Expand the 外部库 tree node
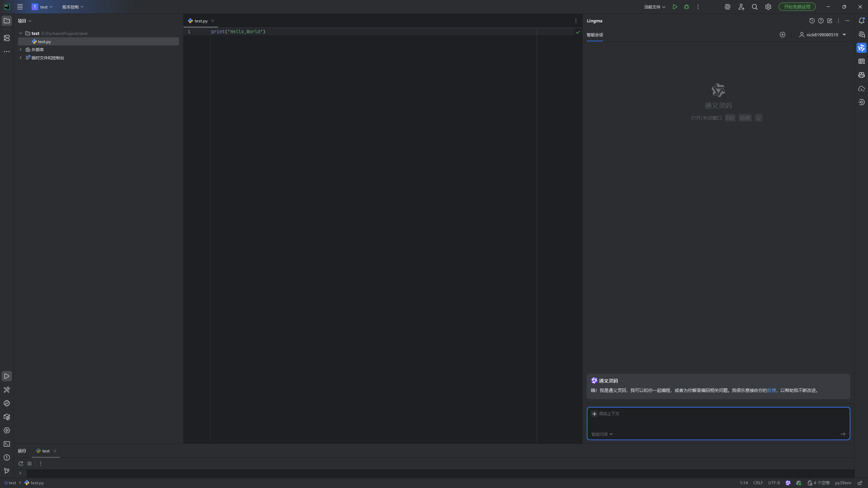Viewport: 868px width, 488px height. pyautogui.click(x=21, y=50)
